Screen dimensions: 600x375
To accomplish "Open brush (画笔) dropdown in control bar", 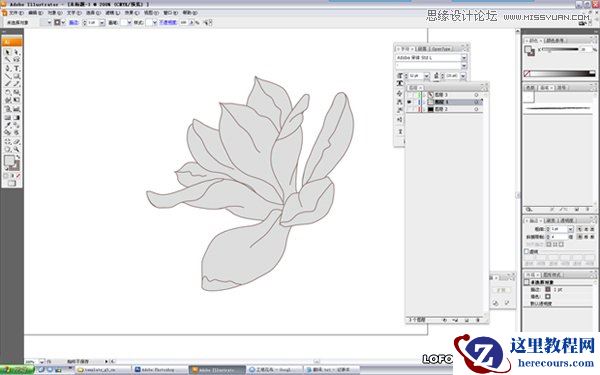I will (129, 22).
